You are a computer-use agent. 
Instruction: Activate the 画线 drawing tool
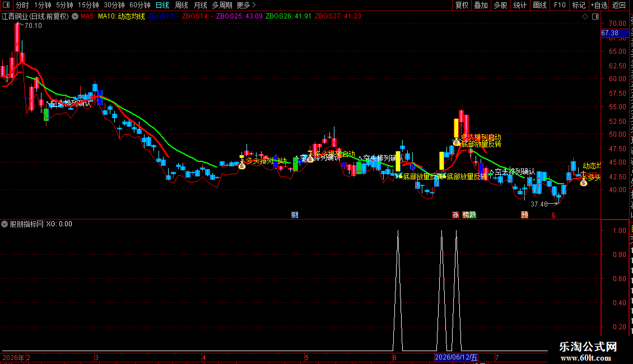point(540,5)
